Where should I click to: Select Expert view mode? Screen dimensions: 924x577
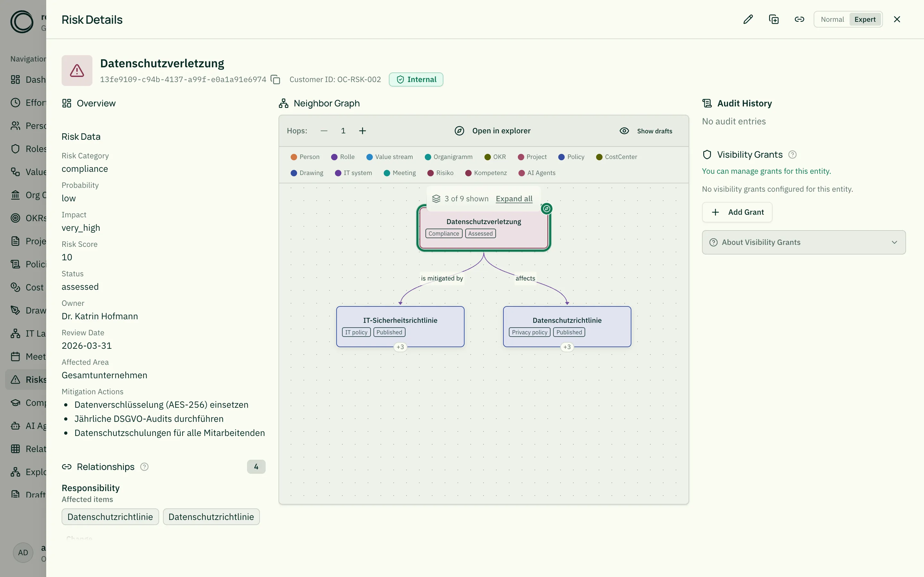click(865, 20)
